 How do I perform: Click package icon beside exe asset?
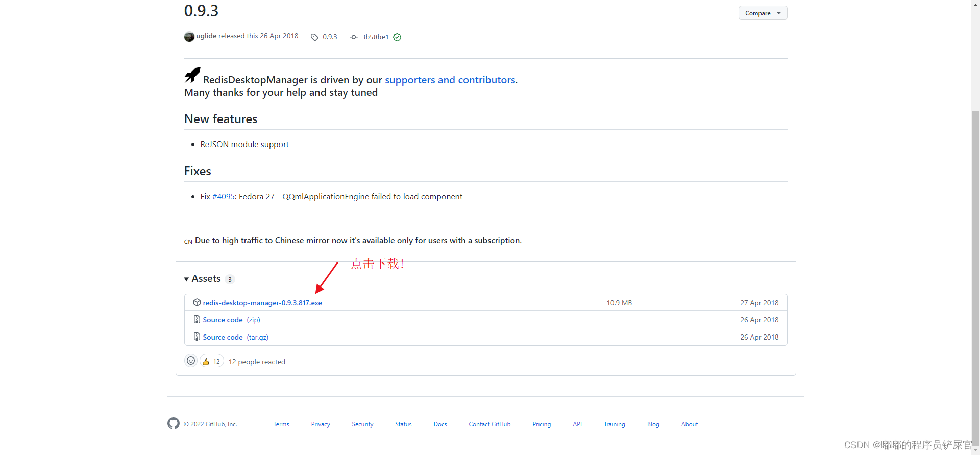197,303
